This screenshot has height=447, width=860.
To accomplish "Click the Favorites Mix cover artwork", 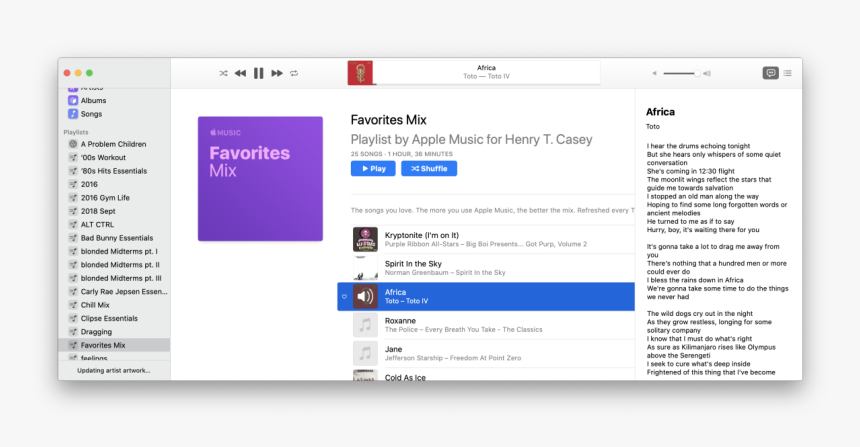I will (x=261, y=179).
